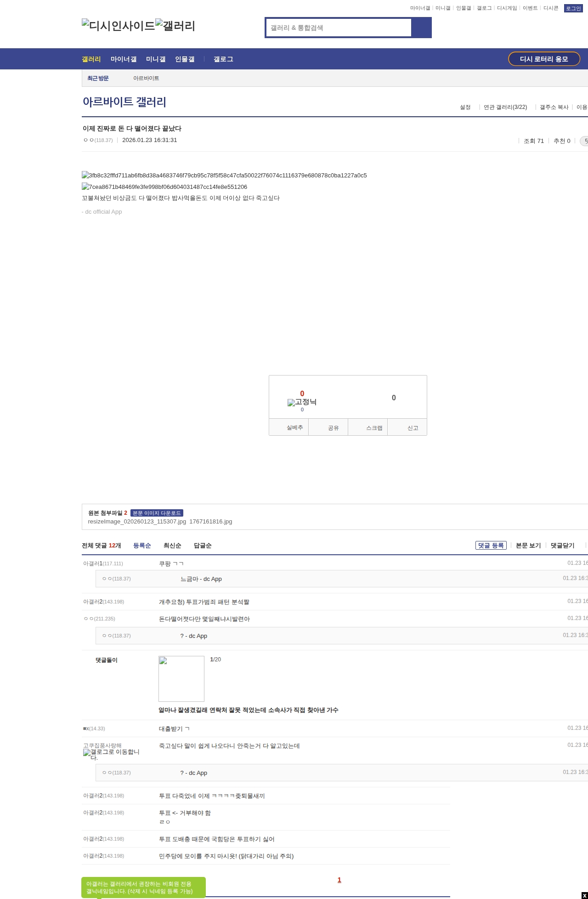Screen dimensions: 588x899
Task: Click the 디시 로터리 응모 button
Action: click(544, 59)
